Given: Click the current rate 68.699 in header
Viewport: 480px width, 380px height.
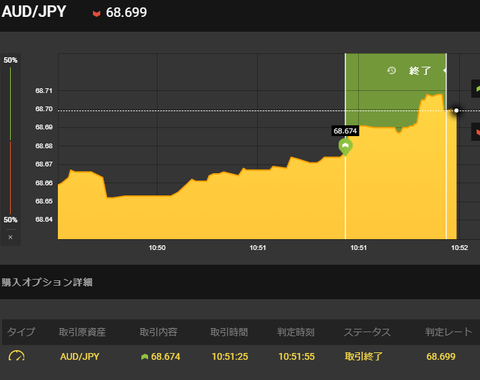Looking at the screenshot, I should [x=126, y=13].
